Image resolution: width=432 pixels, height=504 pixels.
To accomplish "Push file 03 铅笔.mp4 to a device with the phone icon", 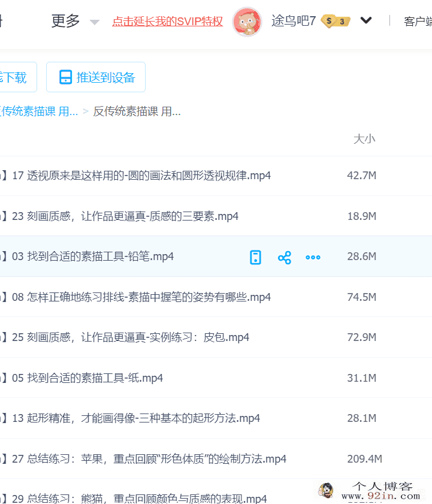I will pyautogui.click(x=255, y=257).
